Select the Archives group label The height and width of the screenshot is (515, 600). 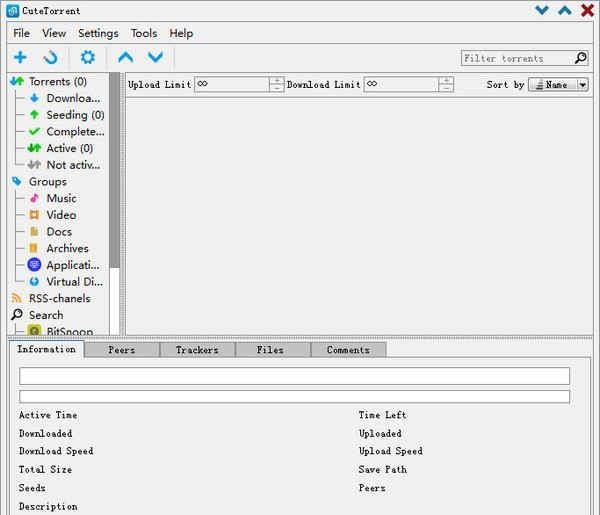pyautogui.click(x=67, y=248)
